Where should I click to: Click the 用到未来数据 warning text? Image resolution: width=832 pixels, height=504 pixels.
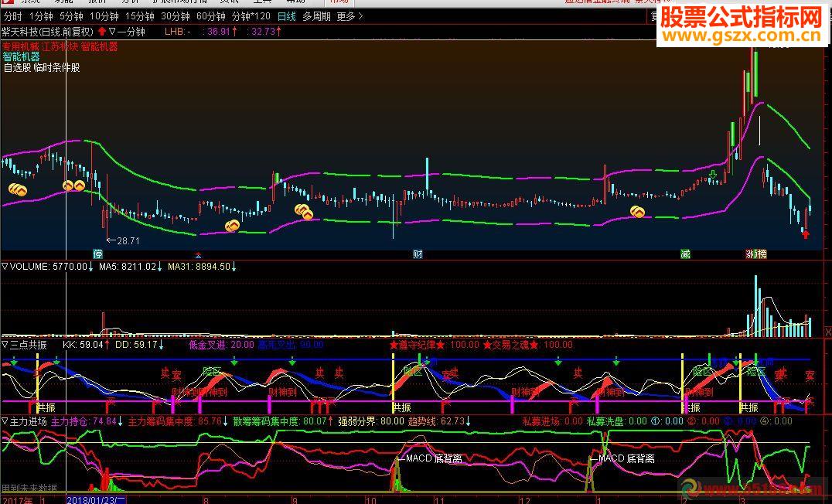coord(29,488)
